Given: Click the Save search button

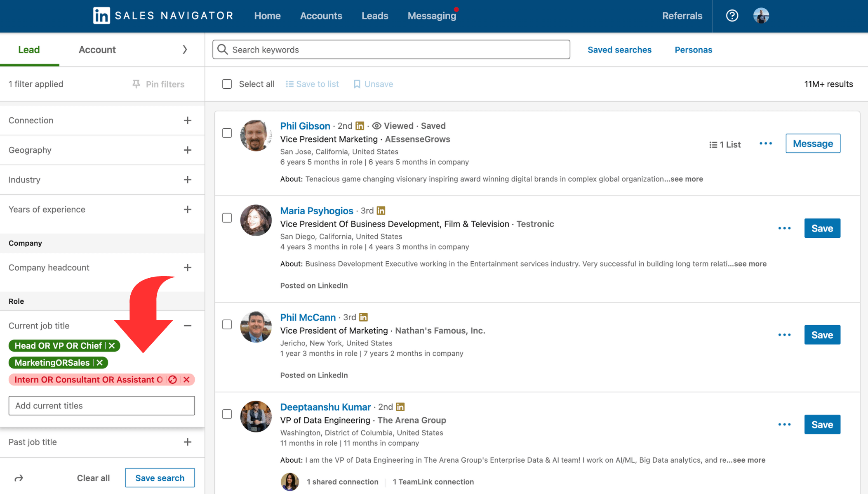Looking at the screenshot, I should (x=160, y=478).
